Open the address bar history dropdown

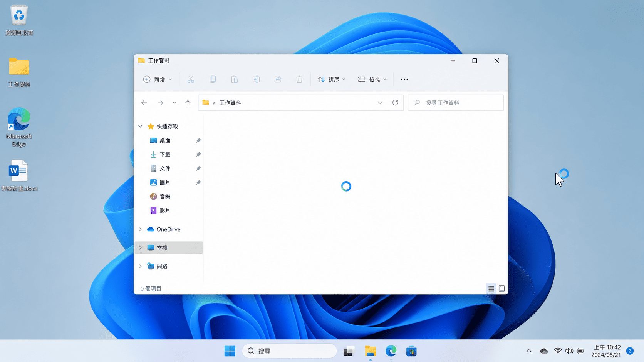pyautogui.click(x=380, y=103)
